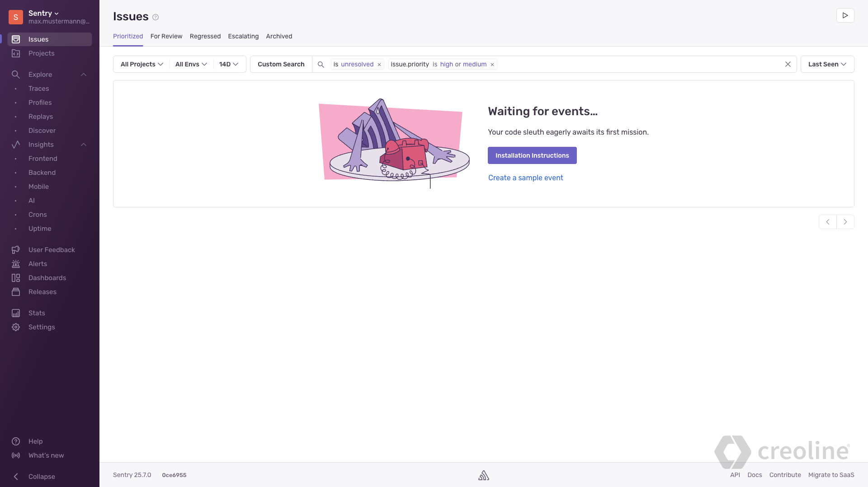Open the Alerts siren icon

(16, 264)
